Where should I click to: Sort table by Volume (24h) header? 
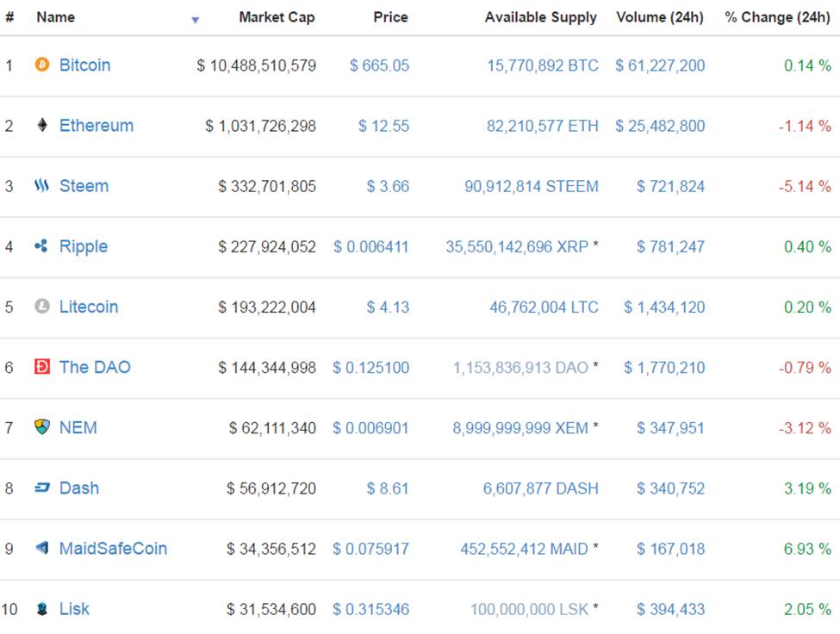point(660,17)
